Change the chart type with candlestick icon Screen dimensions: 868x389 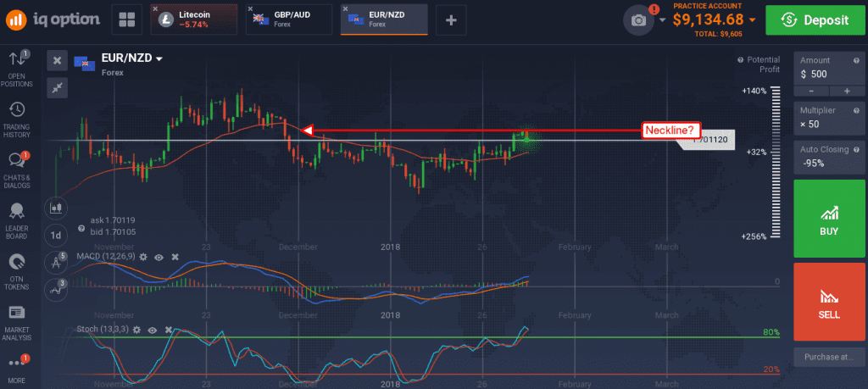point(56,208)
